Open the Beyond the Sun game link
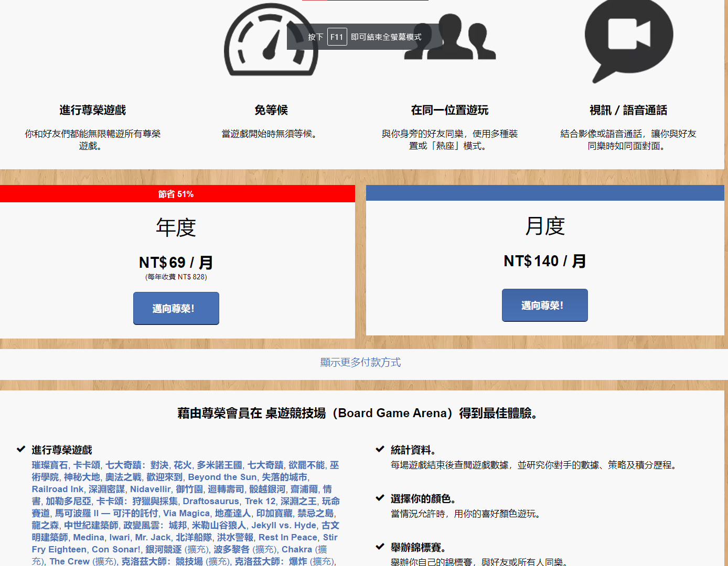728x566 pixels. pyautogui.click(x=222, y=477)
